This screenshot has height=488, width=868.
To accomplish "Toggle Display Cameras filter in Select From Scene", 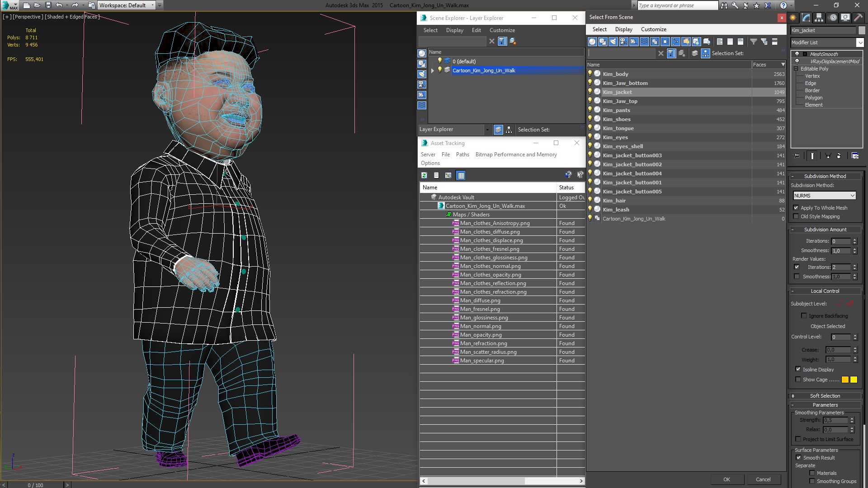I will (x=623, y=42).
